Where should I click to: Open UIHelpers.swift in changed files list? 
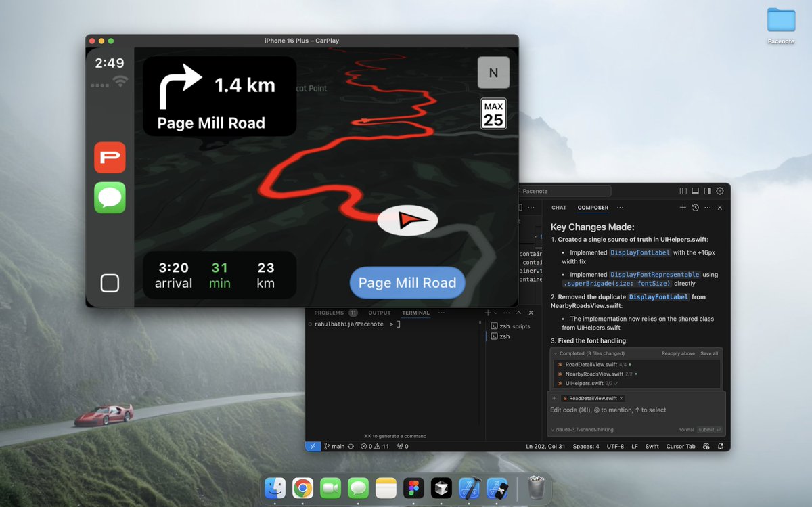(x=584, y=383)
